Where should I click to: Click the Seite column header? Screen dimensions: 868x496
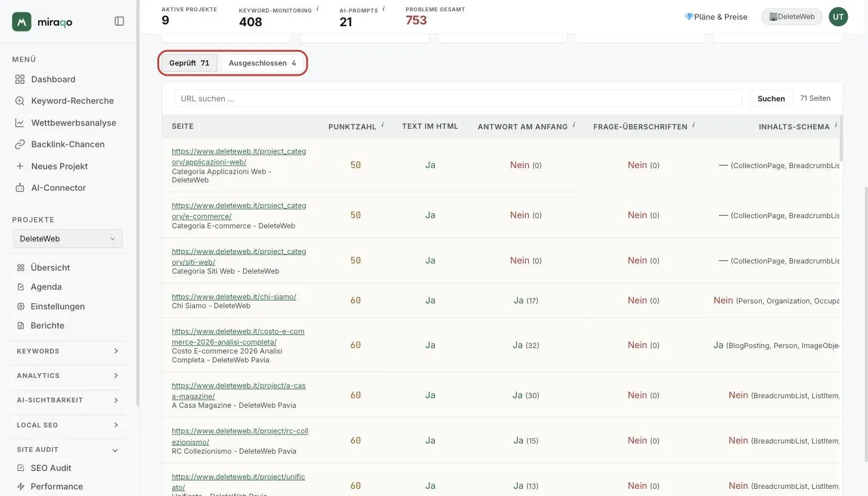pos(182,126)
